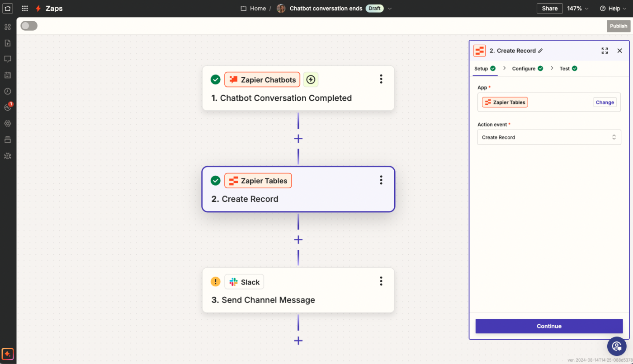Open the three-dot menu on the Slack step
Viewport: 633px width, 364px height.
pos(381,282)
